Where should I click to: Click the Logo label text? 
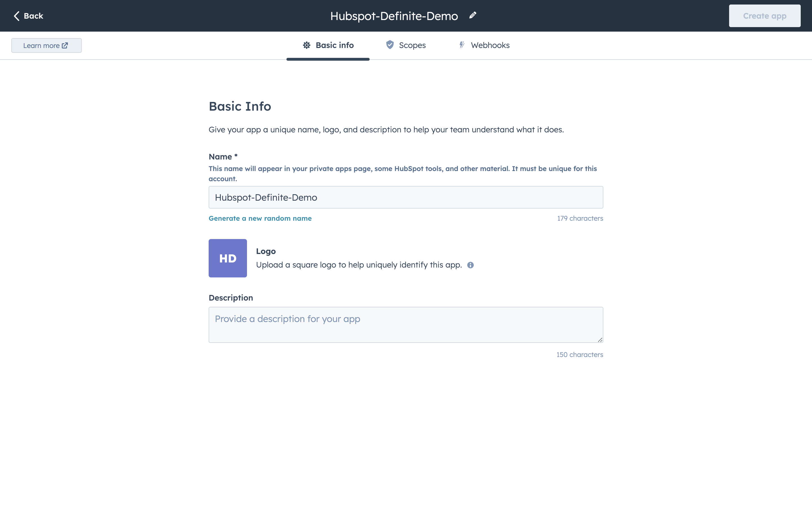pyautogui.click(x=266, y=251)
